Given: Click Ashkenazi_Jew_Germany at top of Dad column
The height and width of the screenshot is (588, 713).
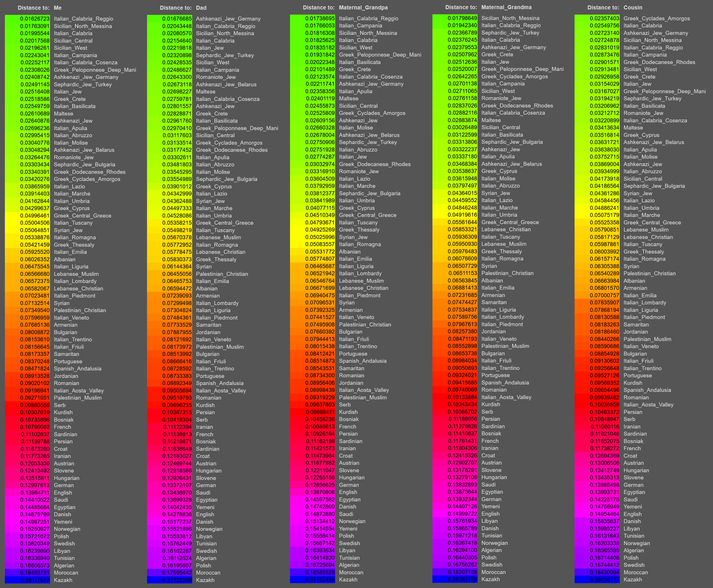Looking at the screenshot, I should 228,19.
